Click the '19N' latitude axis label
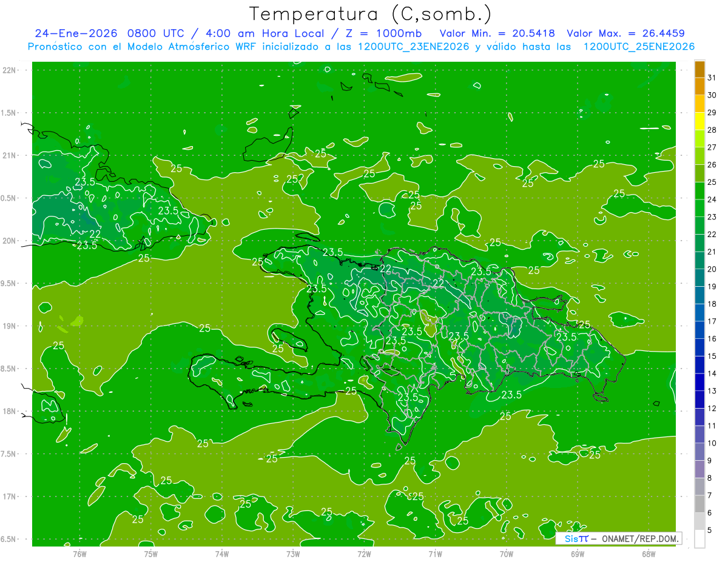 coord(10,326)
